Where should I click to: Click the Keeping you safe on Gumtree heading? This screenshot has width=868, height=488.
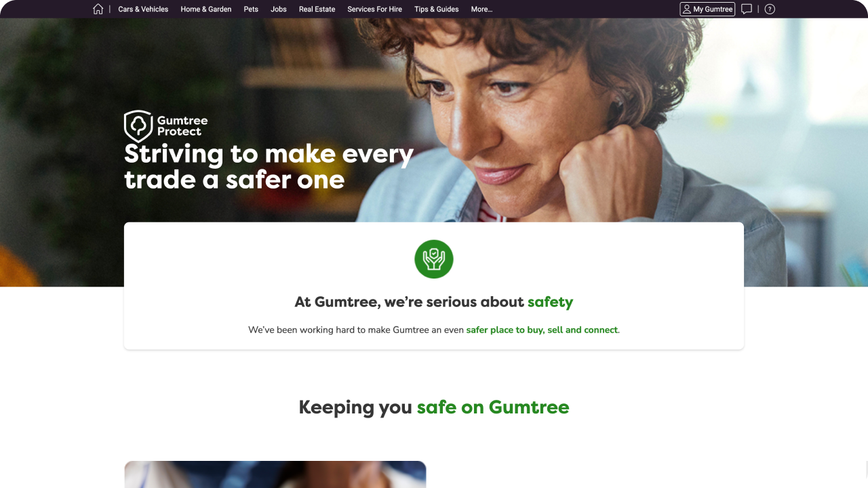tap(434, 407)
